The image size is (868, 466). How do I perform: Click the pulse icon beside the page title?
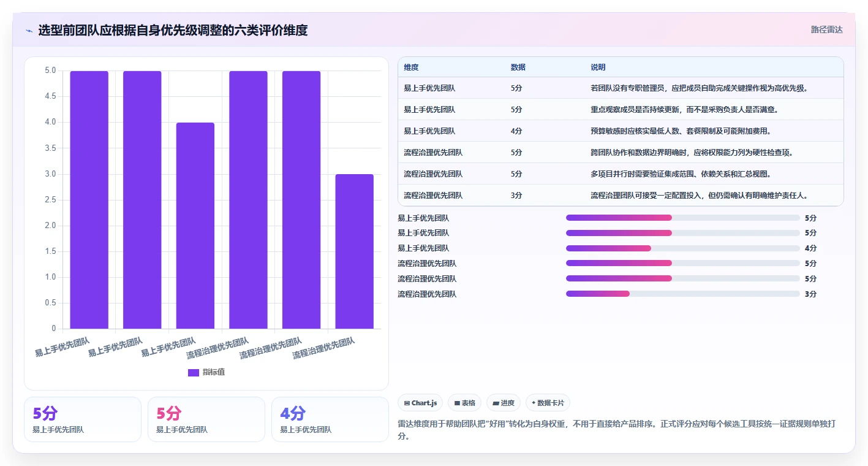(x=29, y=31)
